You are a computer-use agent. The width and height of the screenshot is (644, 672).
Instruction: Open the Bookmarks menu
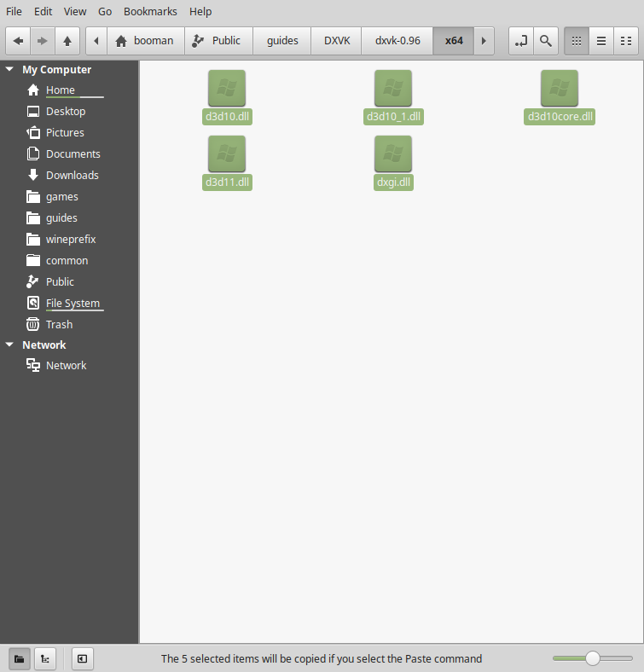coord(150,12)
